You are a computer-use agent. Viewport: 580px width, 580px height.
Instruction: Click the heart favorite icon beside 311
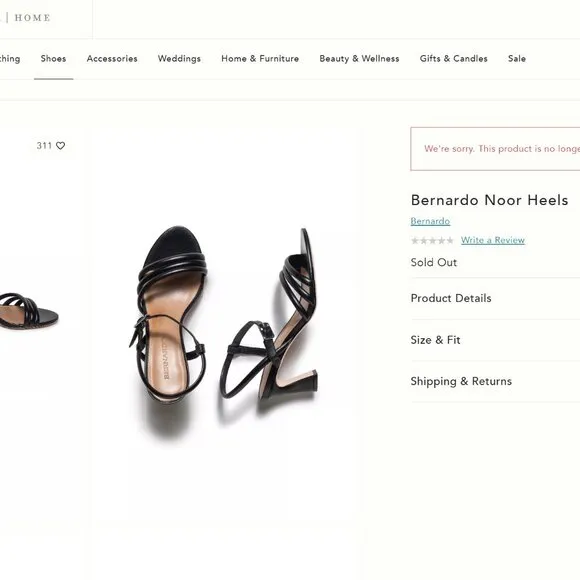click(x=61, y=146)
